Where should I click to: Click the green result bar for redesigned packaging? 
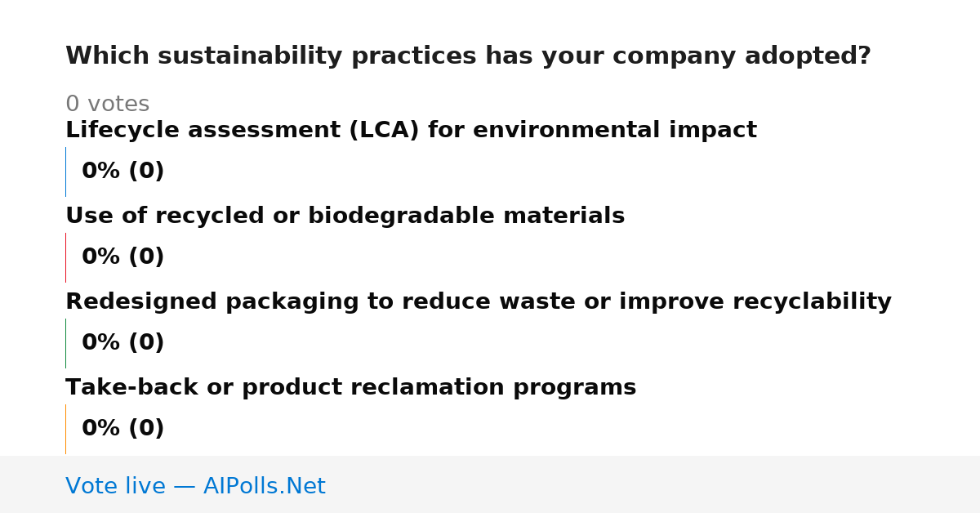coord(65,343)
